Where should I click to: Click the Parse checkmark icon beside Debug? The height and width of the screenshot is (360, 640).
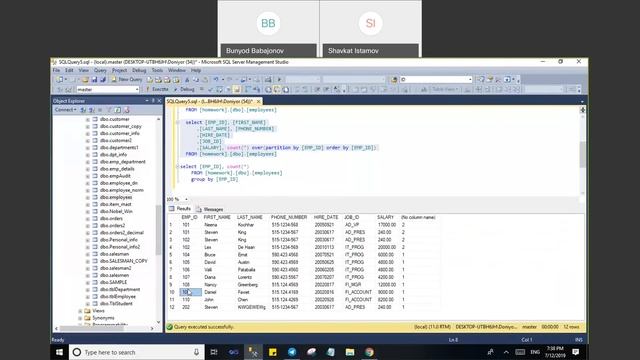click(211, 89)
